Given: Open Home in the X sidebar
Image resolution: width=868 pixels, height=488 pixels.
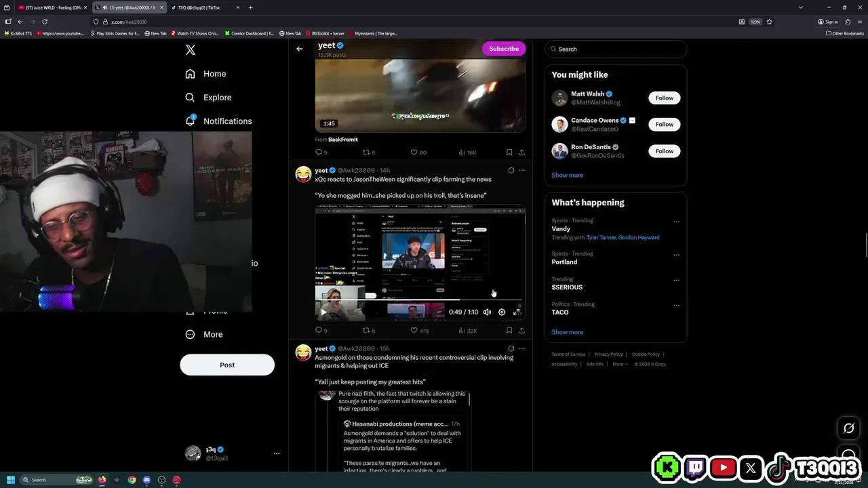Looking at the screenshot, I should point(206,74).
